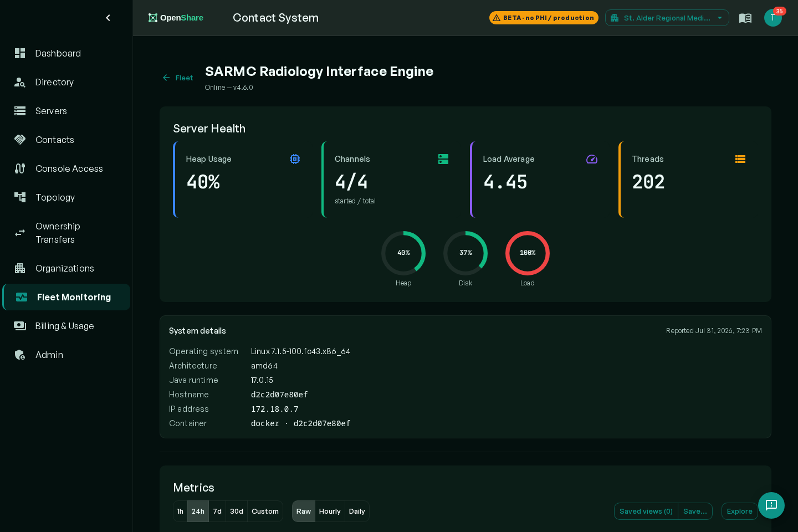This screenshot has width=798, height=532.
Task: Click the Heap Usage 40% card
Action: pyautogui.click(x=243, y=180)
